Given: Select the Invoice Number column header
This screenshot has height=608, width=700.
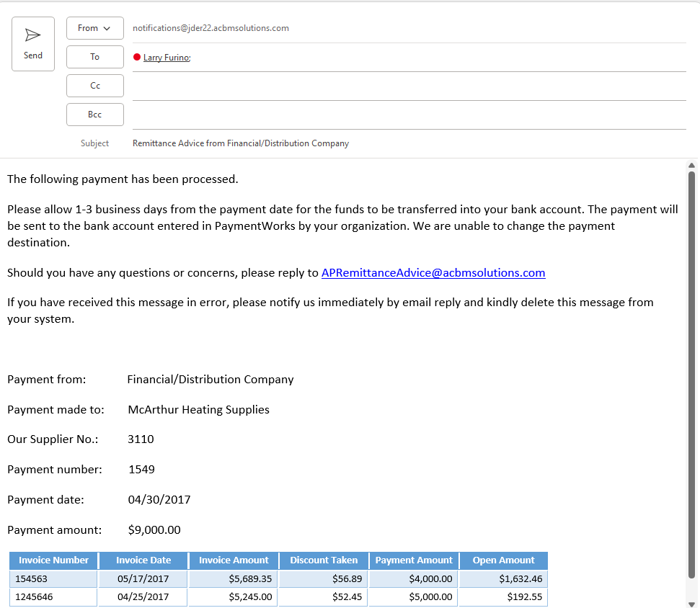Looking at the screenshot, I should tap(53, 560).
